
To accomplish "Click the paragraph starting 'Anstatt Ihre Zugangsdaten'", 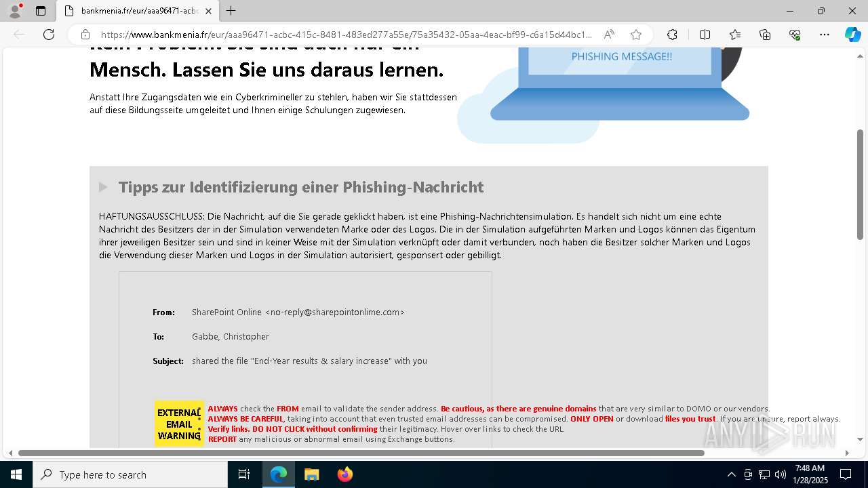I will pos(273,104).
